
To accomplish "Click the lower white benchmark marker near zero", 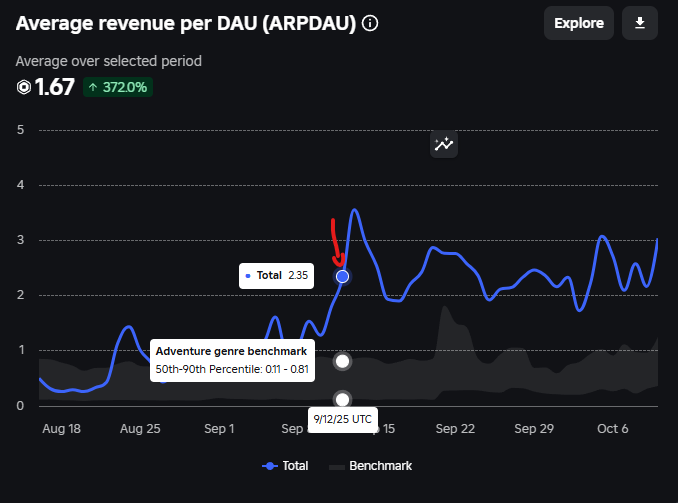I will click(x=342, y=399).
